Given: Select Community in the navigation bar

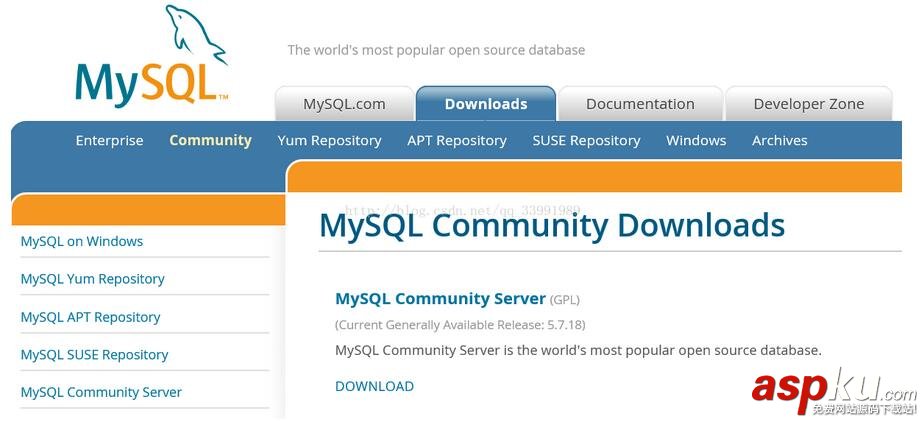Looking at the screenshot, I should coord(211,141).
